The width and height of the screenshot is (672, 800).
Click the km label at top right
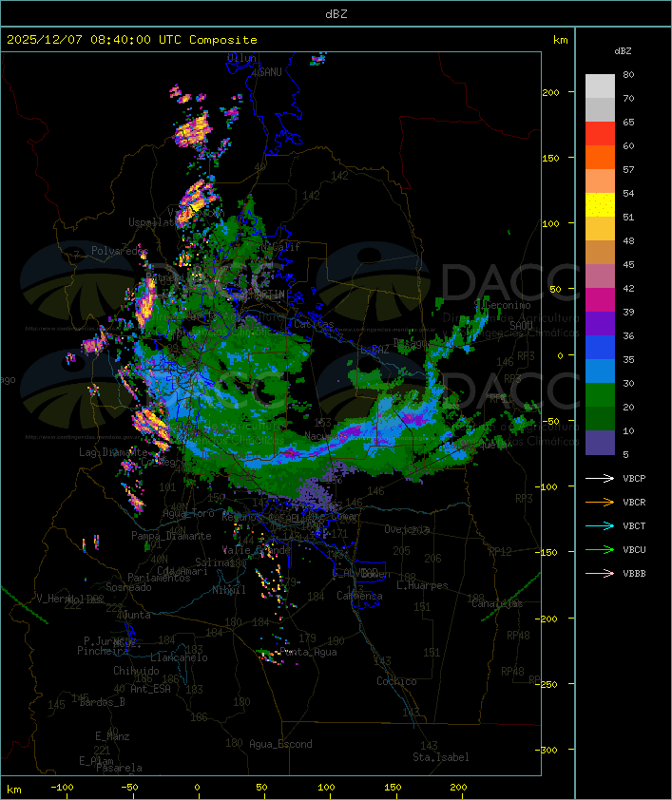560,40
